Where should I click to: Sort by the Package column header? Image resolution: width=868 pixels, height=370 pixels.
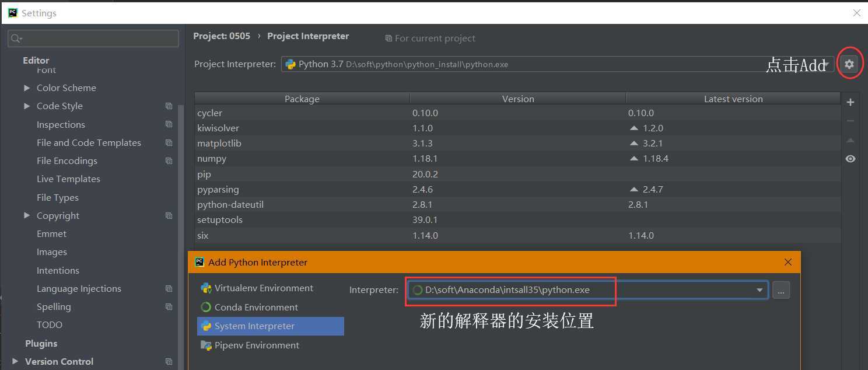click(302, 99)
